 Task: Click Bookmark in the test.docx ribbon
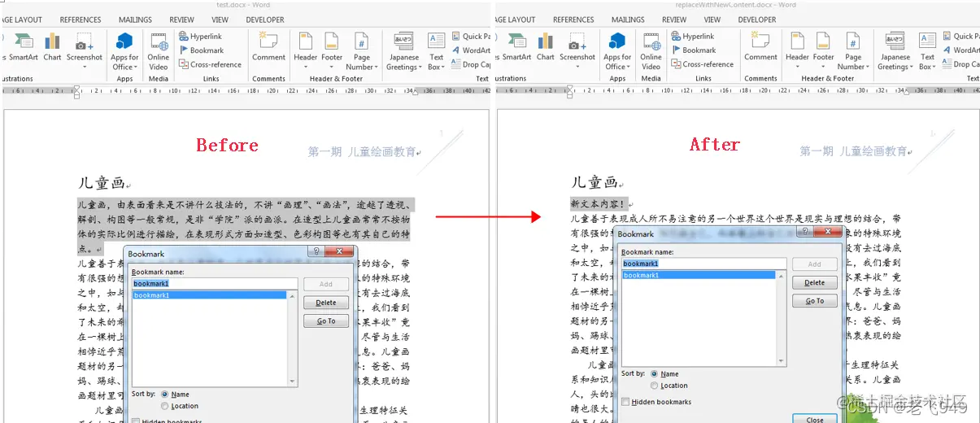pos(201,50)
